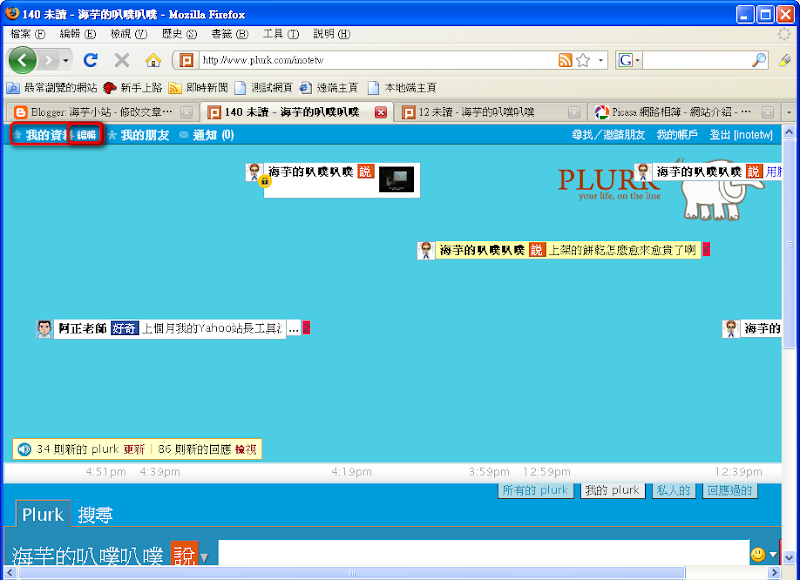The height and width of the screenshot is (580, 800).
Task: Open the plurk about 上架的餅乾愈來愈貴
Action: pos(622,250)
